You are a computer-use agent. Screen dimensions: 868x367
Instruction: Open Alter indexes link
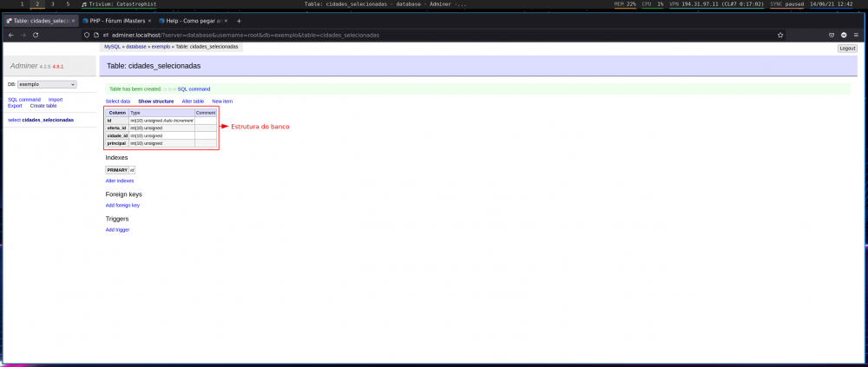120,180
